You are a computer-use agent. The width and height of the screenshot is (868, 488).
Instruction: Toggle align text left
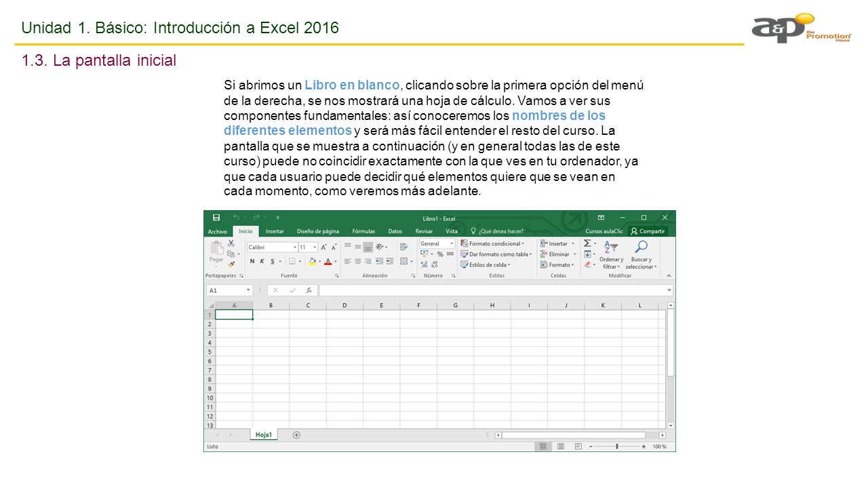pyautogui.click(x=347, y=261)
